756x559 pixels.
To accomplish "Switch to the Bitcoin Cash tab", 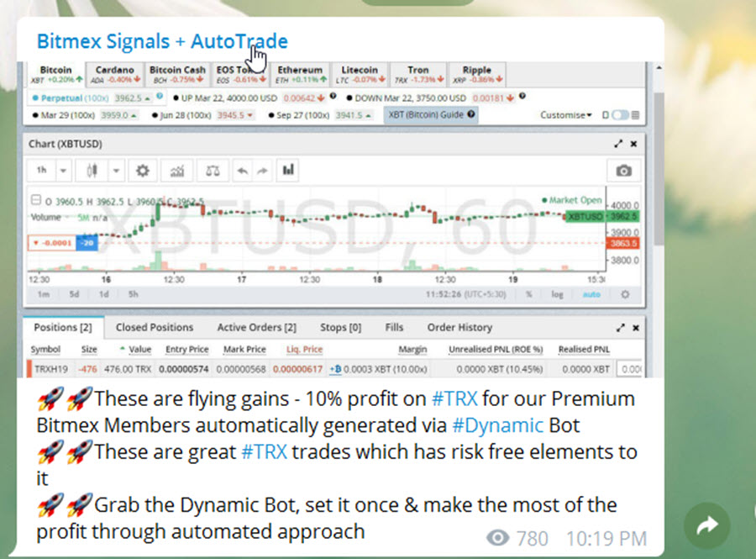I will [x=177, y=74].
